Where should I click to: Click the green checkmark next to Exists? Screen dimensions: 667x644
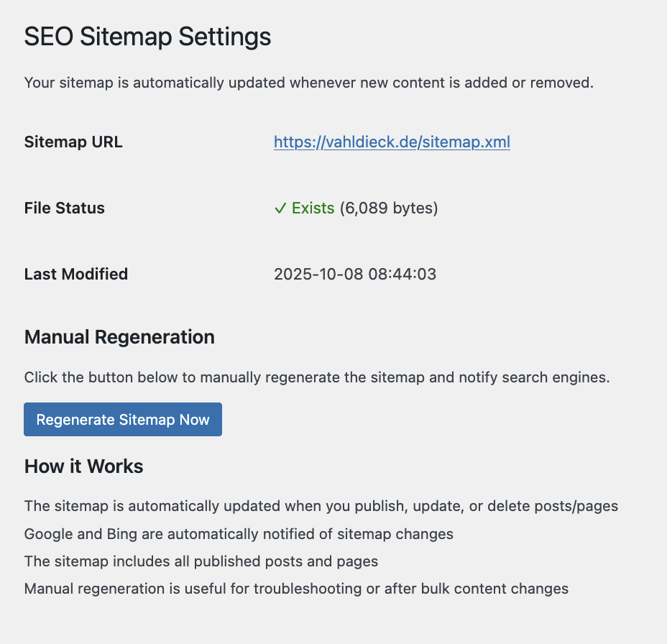click(x=280, y=208)
